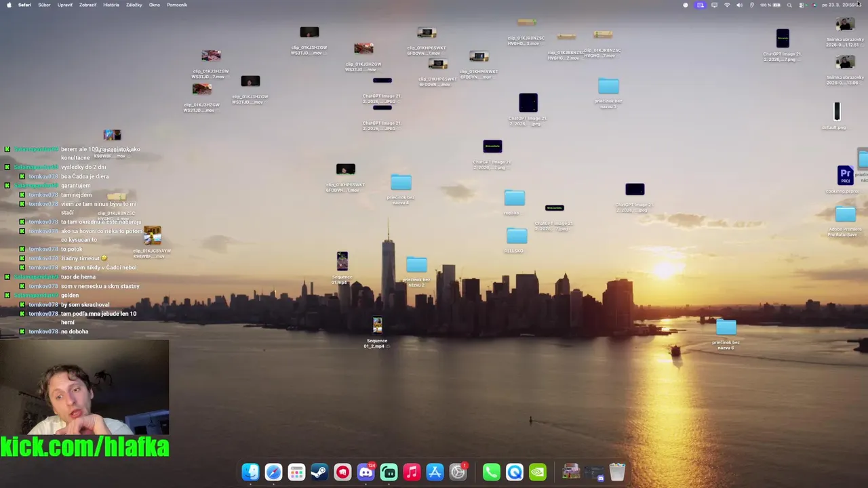Open Control Center in the menu bar
The image size is (868, 488).
(802, 5)
